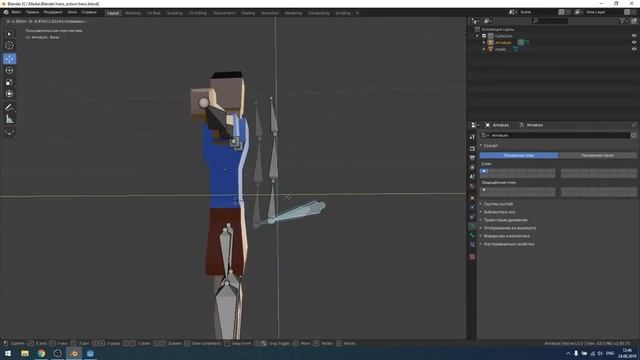Toggle fake user on Armature data-block
Screen dimensions: 640x360
[x=633, y=135]
